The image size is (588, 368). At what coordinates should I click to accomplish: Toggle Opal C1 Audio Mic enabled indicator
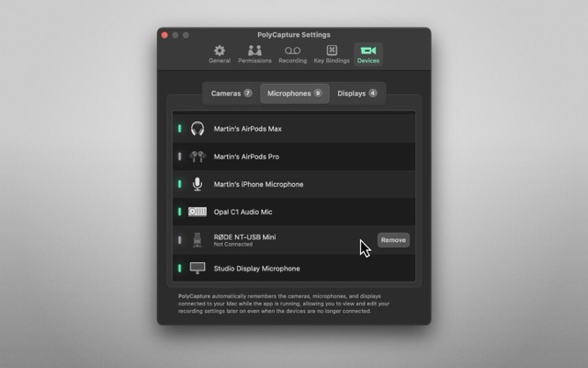click(x=180, y=212)
